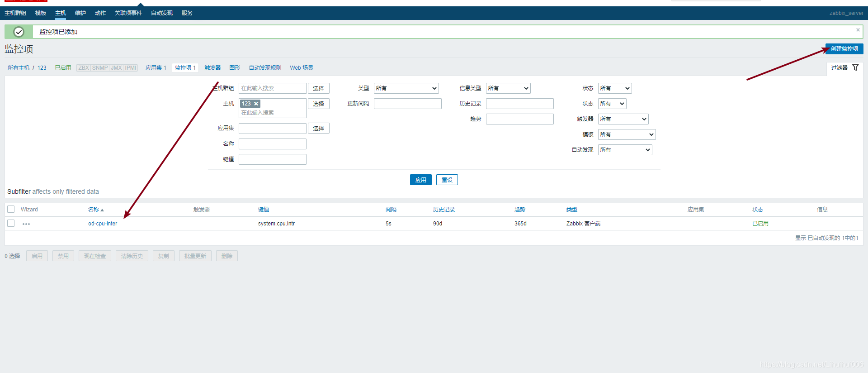The height and width of the screenshot is (373, 868).
Task: Switch to the 应用集 1 tab
Action: click(x=156, y=68)
